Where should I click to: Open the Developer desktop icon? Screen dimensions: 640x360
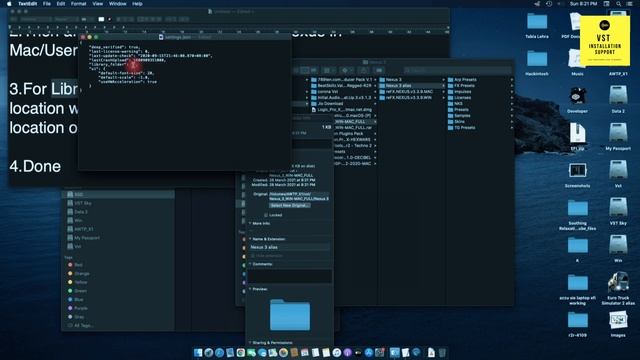577,97
